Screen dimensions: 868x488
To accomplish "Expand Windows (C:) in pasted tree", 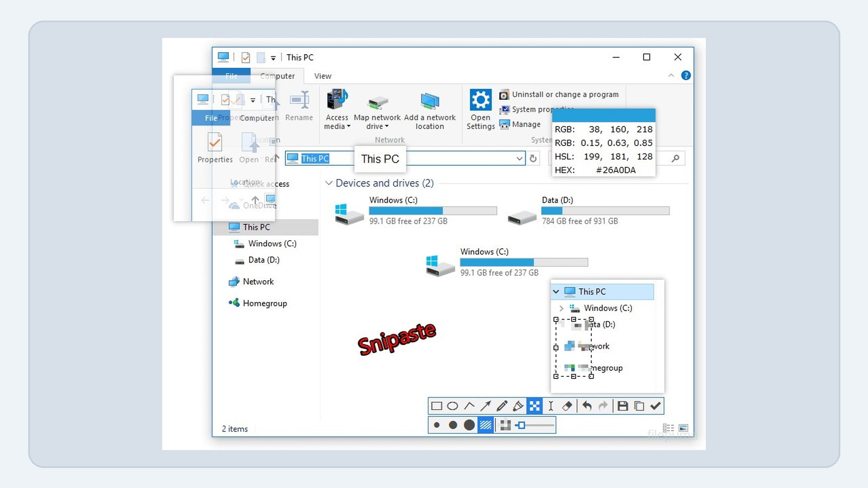I will click(561, 308).
